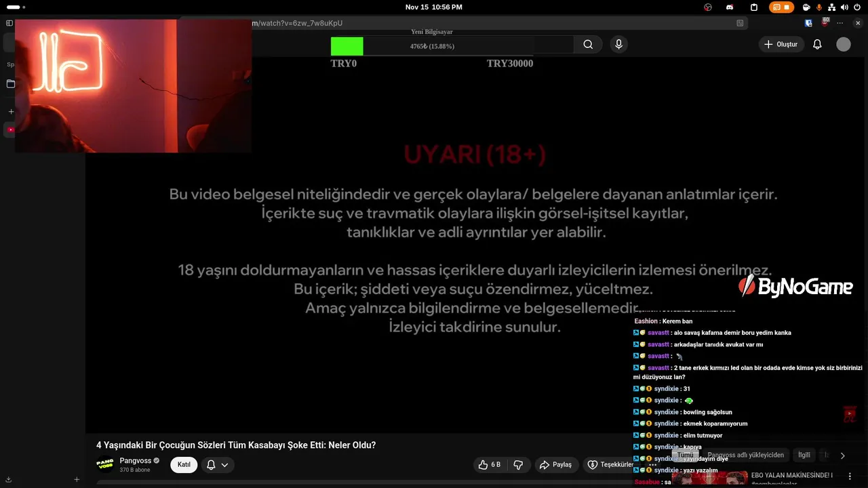Image resolution: width=868 pixels, height=488 pixels.
Task: Dislike the video with thumbs down
Action: click(x=518, y=464)
